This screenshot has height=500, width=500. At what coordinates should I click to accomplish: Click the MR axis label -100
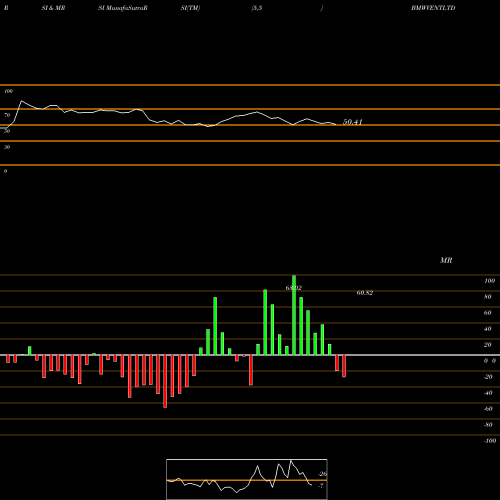(490, 441)
